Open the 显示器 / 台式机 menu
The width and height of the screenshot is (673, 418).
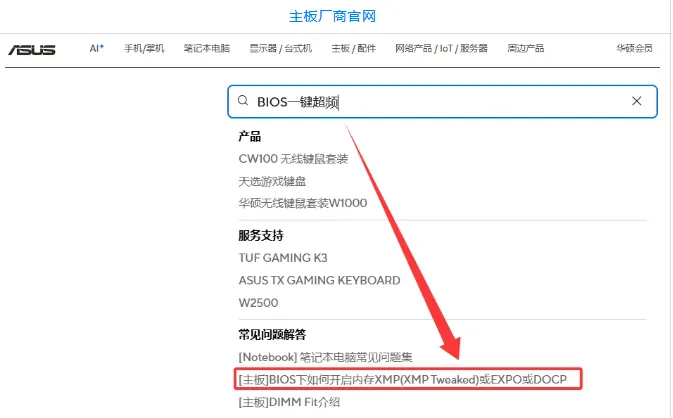point(281,48)
